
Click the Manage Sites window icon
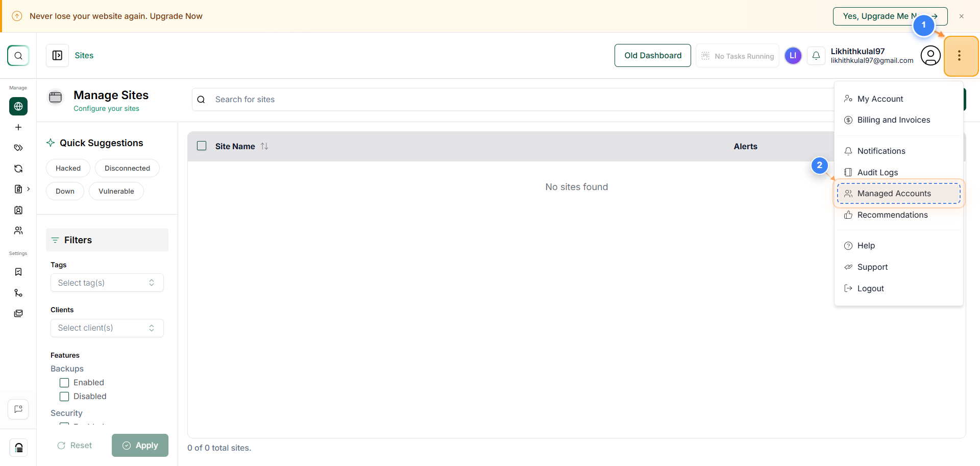(55, 97)
